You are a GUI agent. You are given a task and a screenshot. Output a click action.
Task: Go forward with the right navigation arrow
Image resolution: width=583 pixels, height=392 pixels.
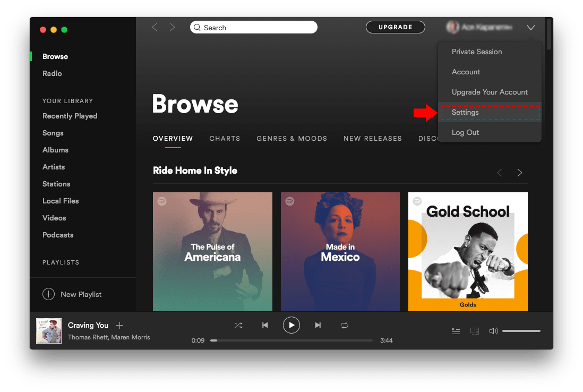[x=172, y=27]
